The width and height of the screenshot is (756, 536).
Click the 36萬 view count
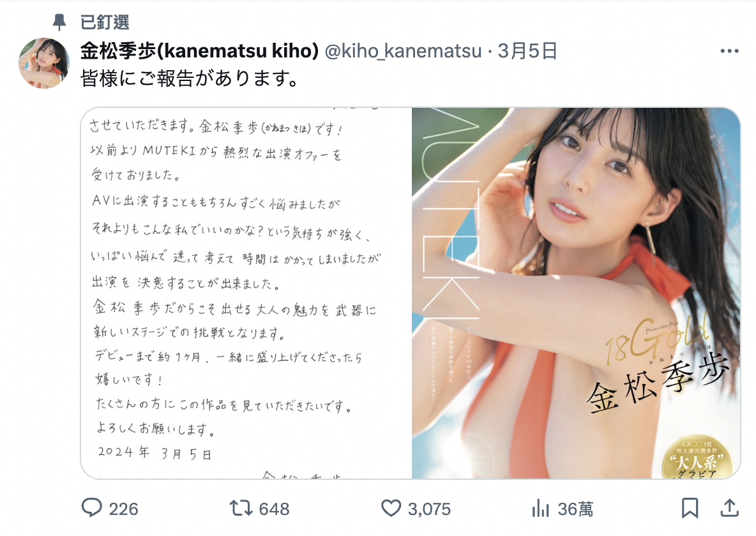coord(576,509)
